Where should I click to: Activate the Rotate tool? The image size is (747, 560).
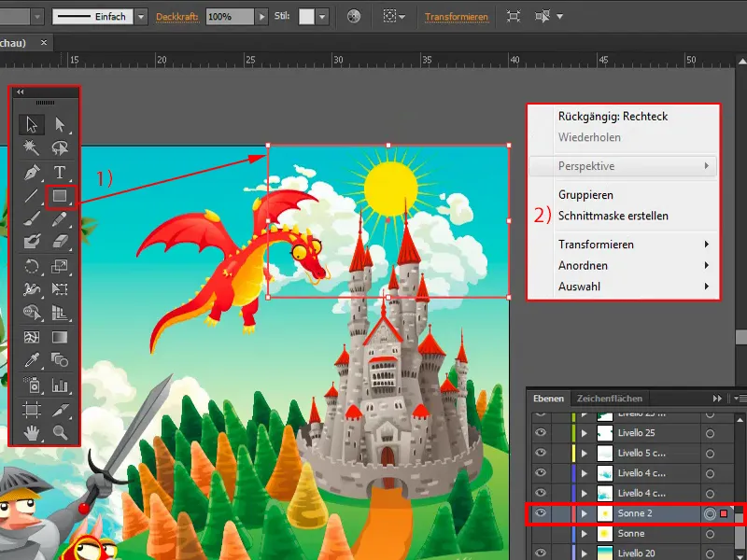click(x=32, y=266)
